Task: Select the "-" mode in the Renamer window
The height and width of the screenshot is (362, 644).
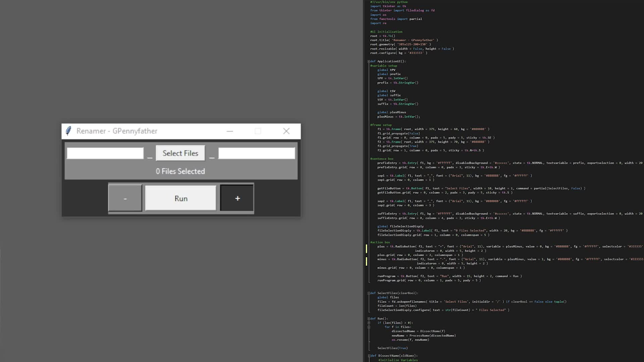Action: click(x=125, y=198)
